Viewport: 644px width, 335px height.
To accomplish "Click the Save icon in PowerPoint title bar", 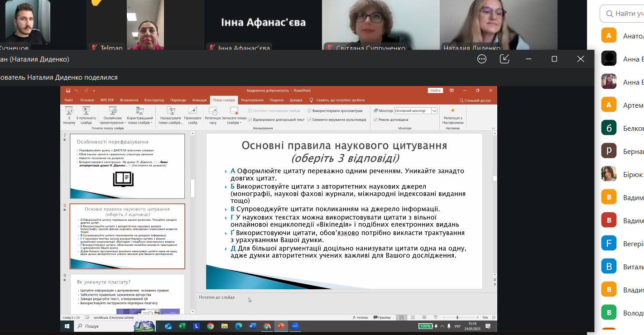I will coord(68,91).
